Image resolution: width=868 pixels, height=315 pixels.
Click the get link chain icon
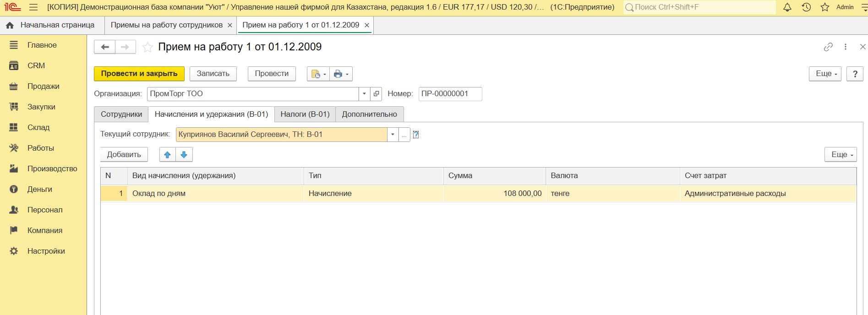pos(828,47)
